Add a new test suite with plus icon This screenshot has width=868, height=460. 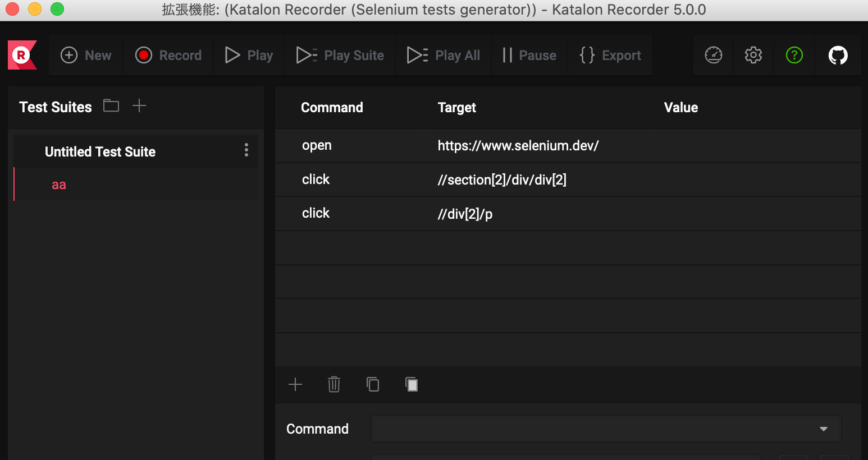click(x=139, y=105)
